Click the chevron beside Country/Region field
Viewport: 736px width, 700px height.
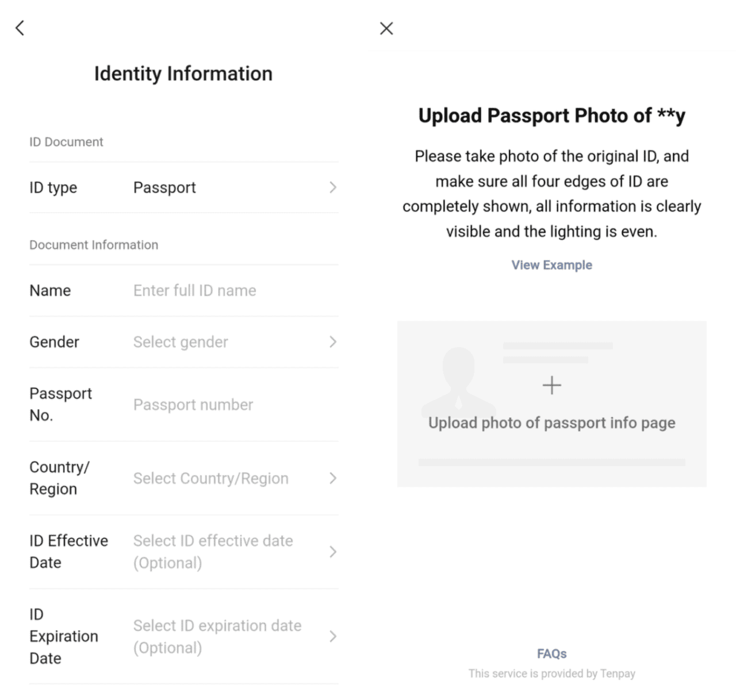coord(333,478)
